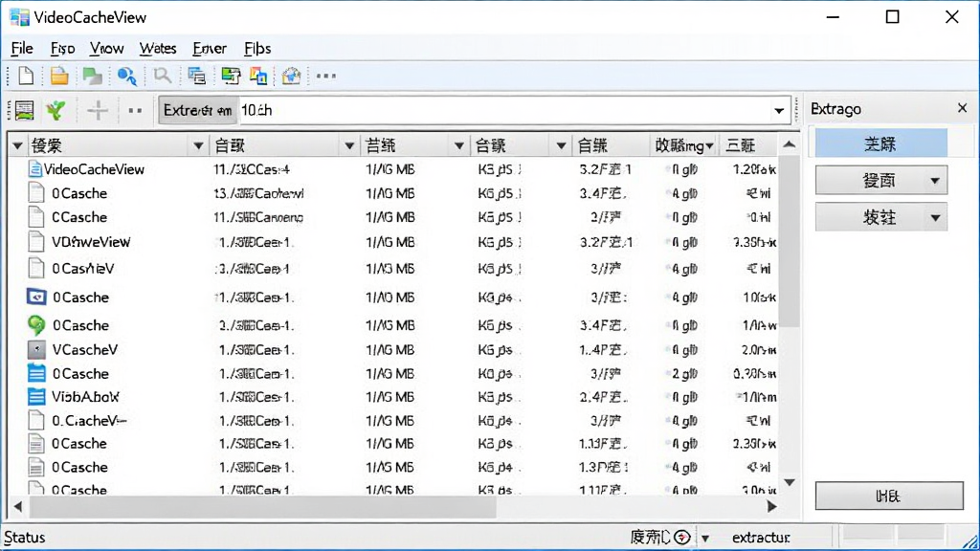Image resolution: width=980 pixels, height=551 pixels.
Task: Click the plus add icon in second toolbar
Action: (x=98, y=111)
